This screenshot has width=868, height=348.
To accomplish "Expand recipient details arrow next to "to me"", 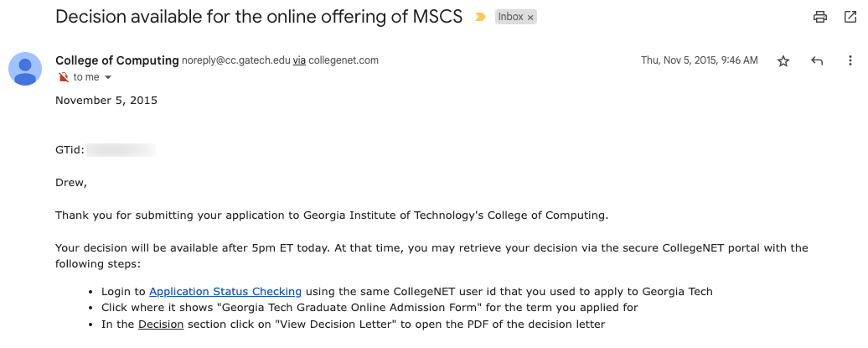I will pyautogui.click(x=108, y=78).
